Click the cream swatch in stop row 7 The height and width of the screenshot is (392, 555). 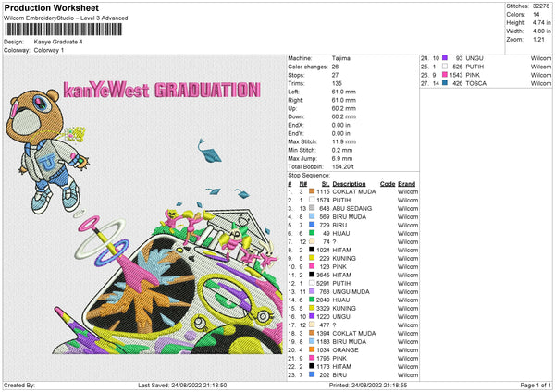(312, 241)
